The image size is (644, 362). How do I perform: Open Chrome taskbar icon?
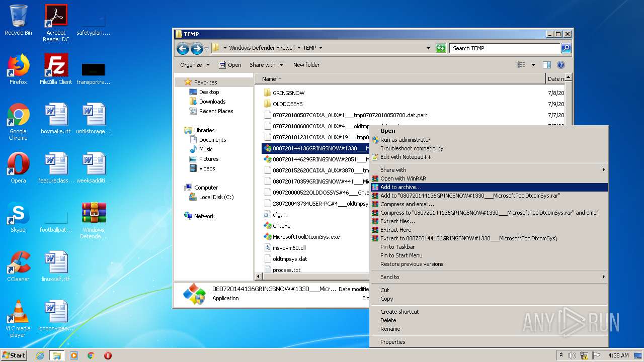click(91, 355)
